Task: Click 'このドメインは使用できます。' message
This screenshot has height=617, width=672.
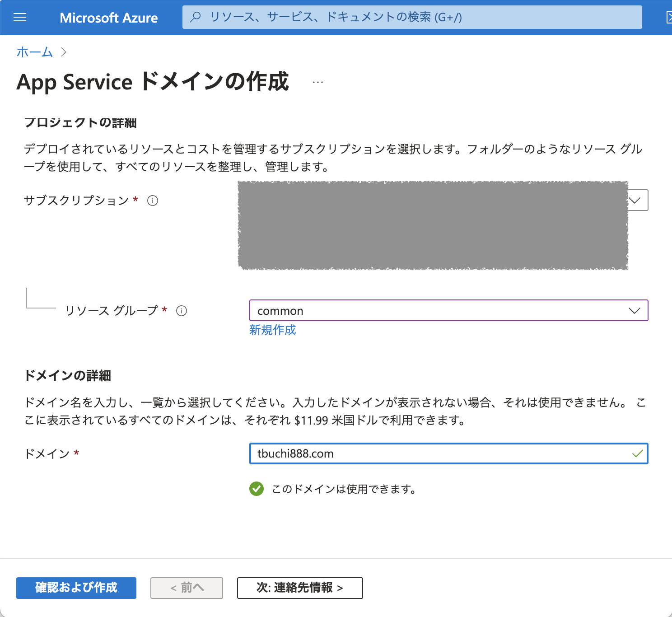Action: (344, 489)
